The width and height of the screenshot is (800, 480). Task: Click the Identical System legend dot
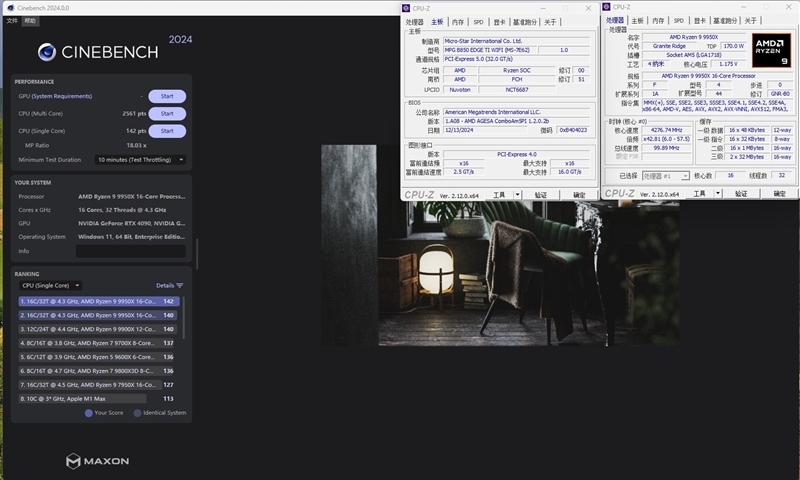[x=137, y=413]
